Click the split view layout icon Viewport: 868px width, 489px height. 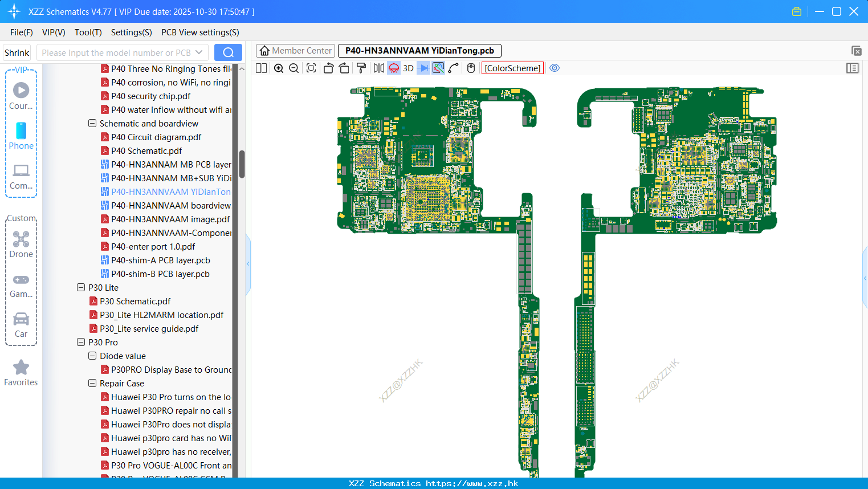pos(261,68)
